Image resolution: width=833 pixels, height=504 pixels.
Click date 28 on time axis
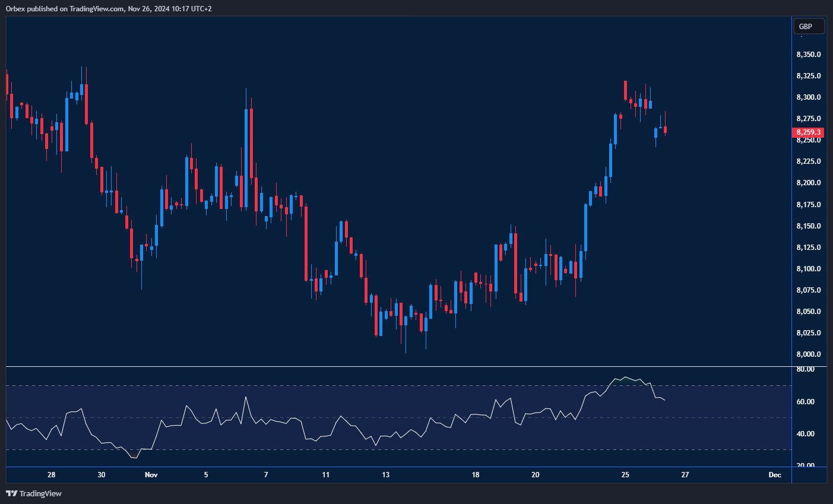(x=52, y=475)
